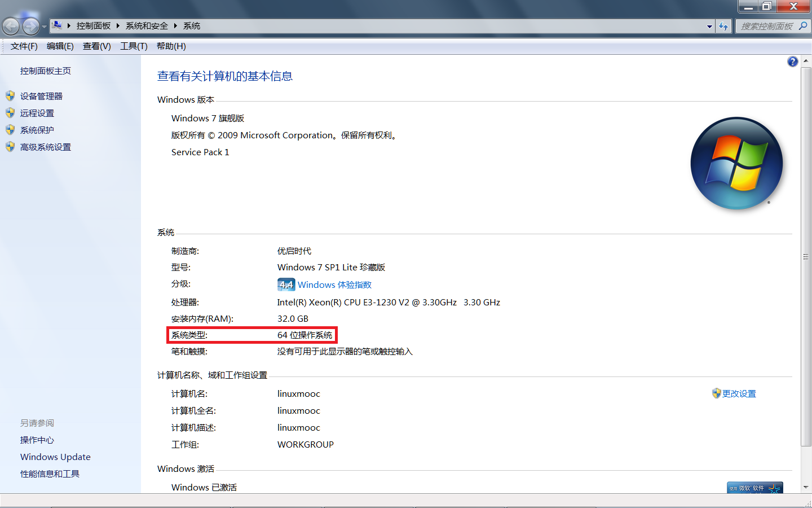Viewport: 812px width, 508px height.
Task: Click the processor value Intel(R) Xeon(R) text
Action: point(389,303)
